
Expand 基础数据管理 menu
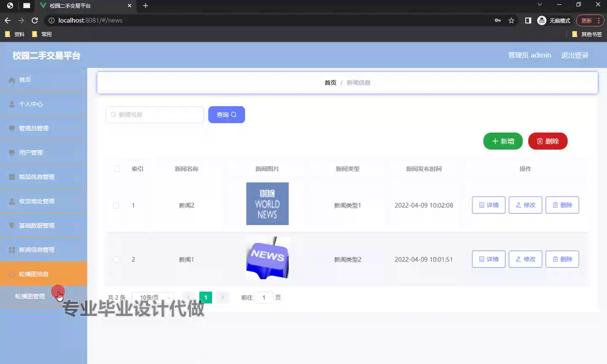coord(43,225)
